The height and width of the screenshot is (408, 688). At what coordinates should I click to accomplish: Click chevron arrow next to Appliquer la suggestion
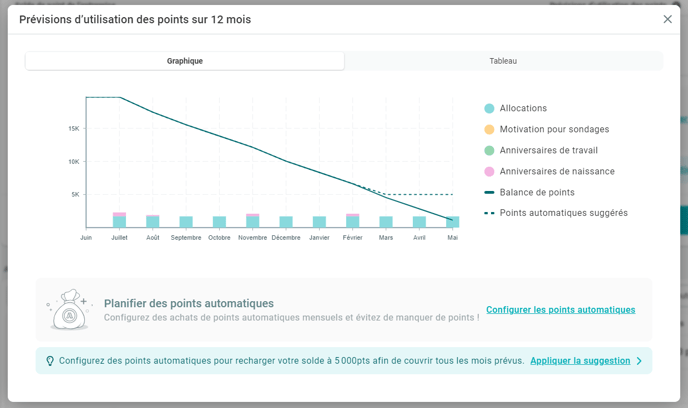pos(640,361)
